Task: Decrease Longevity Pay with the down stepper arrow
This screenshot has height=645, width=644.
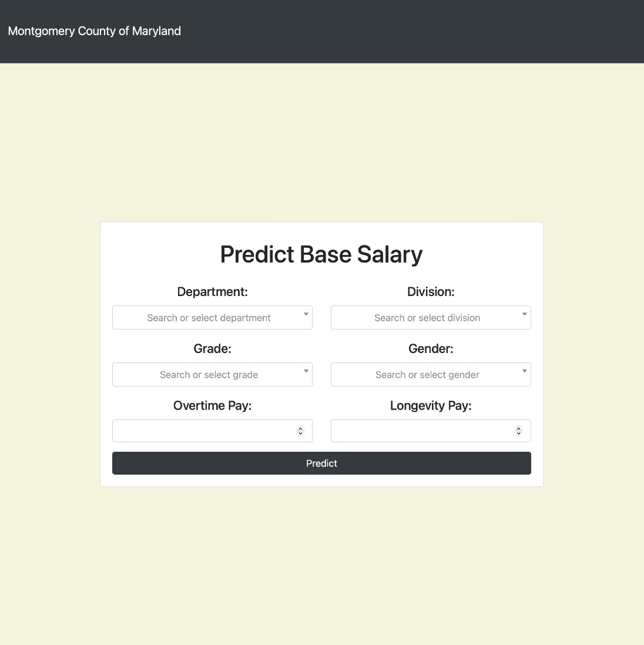Action: 518,433
